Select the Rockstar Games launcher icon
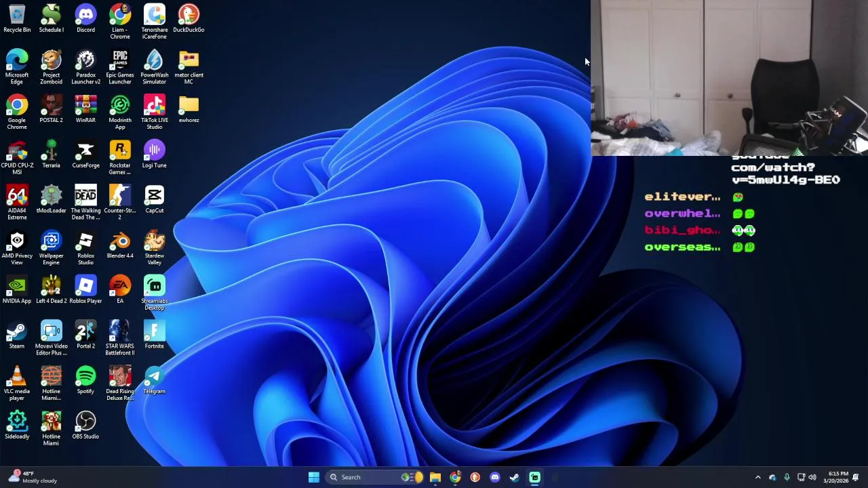The height and width of the screenshot is (488, 868). pyautogui.click(x=120, y=157)
